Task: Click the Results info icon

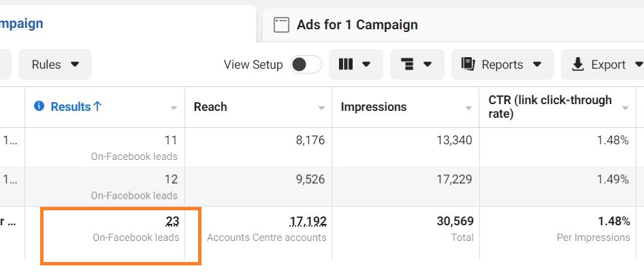Action: click(x=39, y=106)
